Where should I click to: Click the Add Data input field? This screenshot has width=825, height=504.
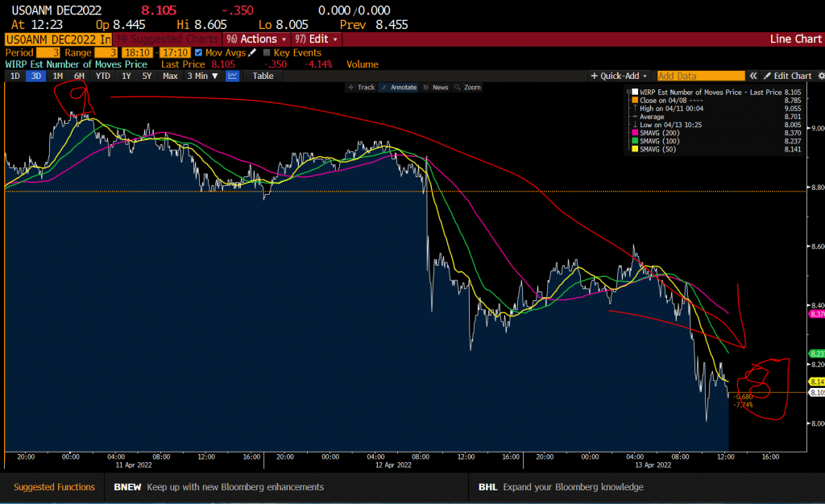pyautogui.click(x=700, y=76)
